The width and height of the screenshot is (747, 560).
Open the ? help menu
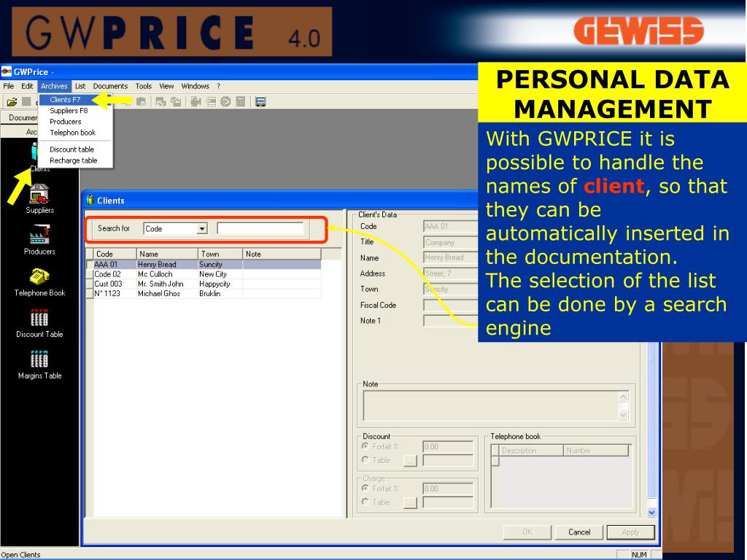coord(219,86)
